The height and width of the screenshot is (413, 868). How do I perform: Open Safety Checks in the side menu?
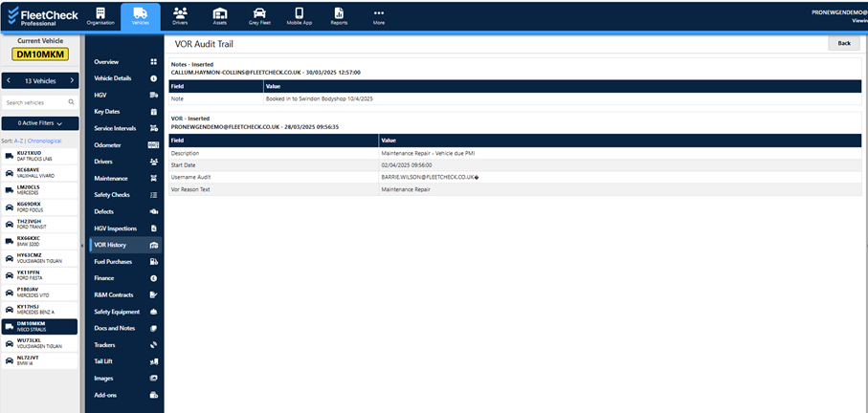(x=124, y=195)
